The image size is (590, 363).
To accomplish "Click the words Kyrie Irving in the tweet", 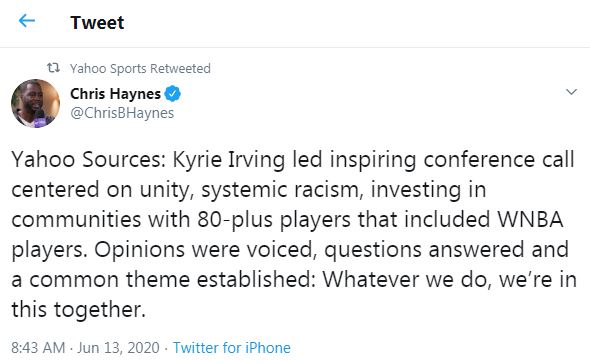I will pyautogui.click(x=229, y=159).
